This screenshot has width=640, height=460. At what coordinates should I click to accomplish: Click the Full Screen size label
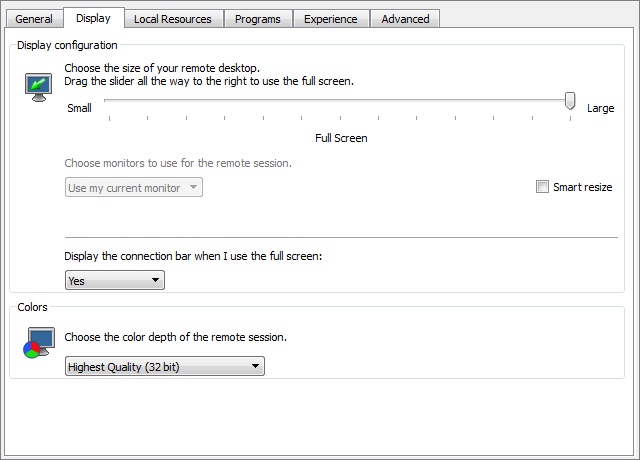coord(341,138)
